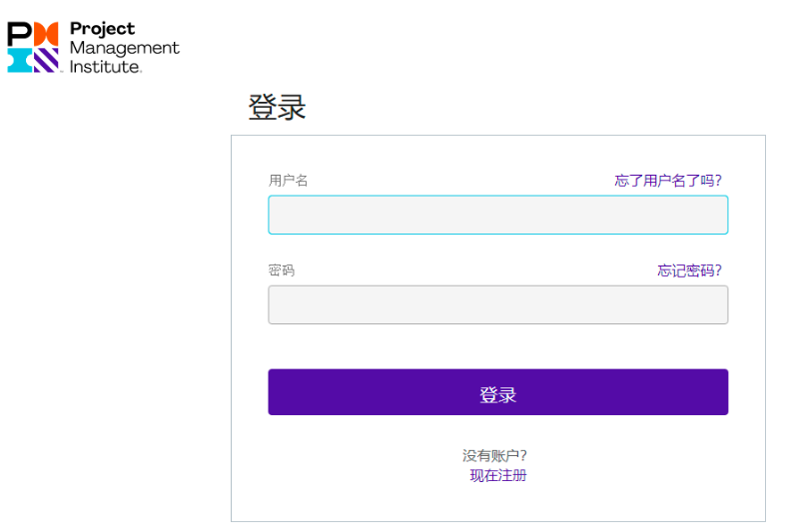Click the 用户名 field label
Screen dimensions: 789x532
point(288,181)
